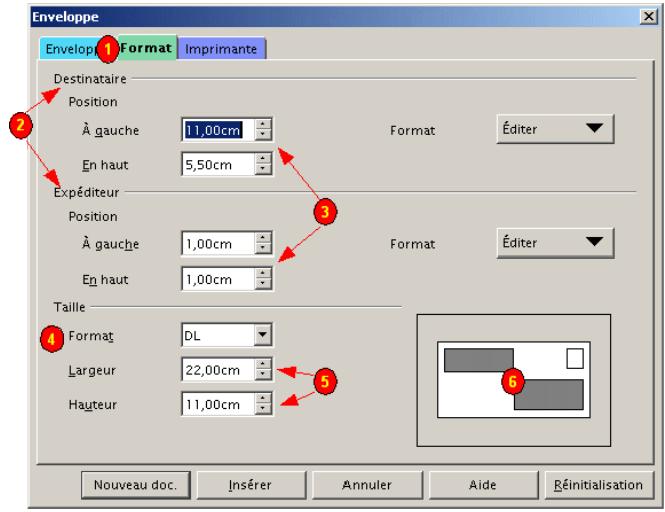Decrease Destinataire En haut value with down arrow

click(x=263, y=169)
